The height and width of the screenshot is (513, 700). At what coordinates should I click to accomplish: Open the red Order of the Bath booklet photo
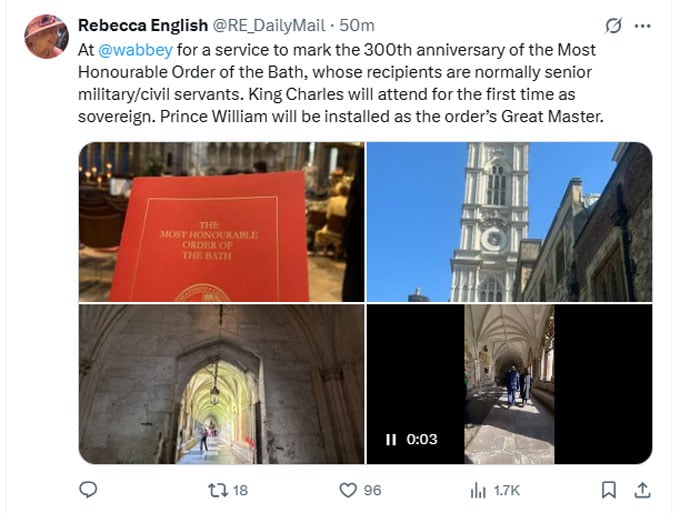(x=221, y=222)
